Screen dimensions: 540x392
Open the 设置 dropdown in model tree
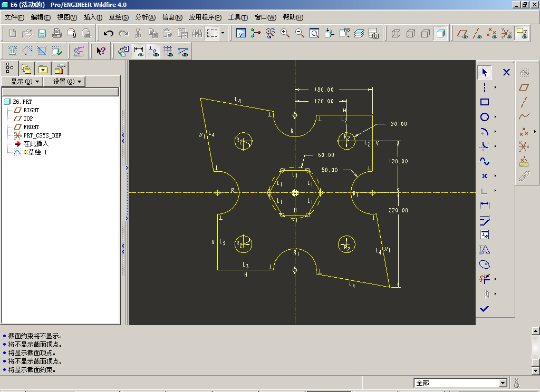pyautogui.click(x=67, y=82)
